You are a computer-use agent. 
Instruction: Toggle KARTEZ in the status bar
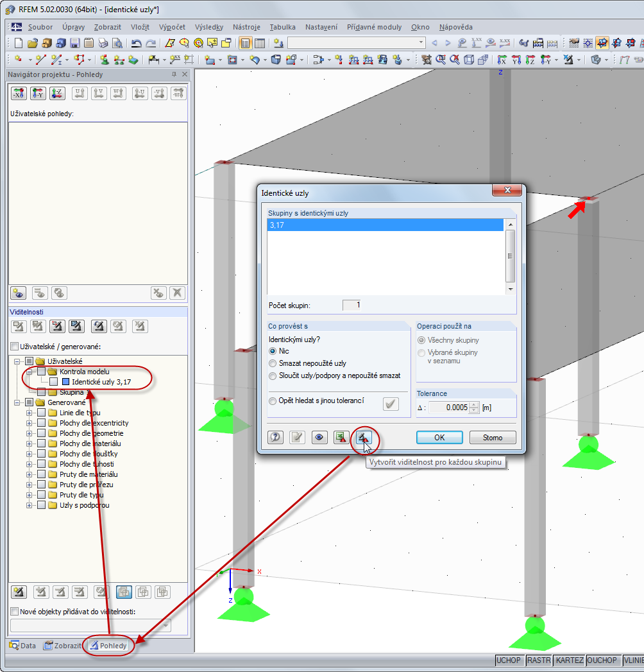[570, 660]
